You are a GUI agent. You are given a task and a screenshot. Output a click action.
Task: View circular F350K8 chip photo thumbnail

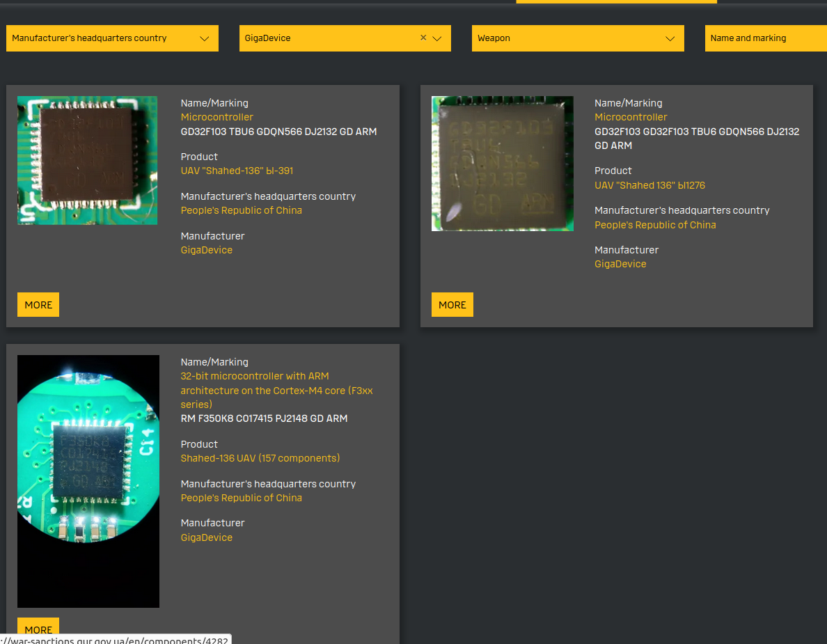(88, 481)
